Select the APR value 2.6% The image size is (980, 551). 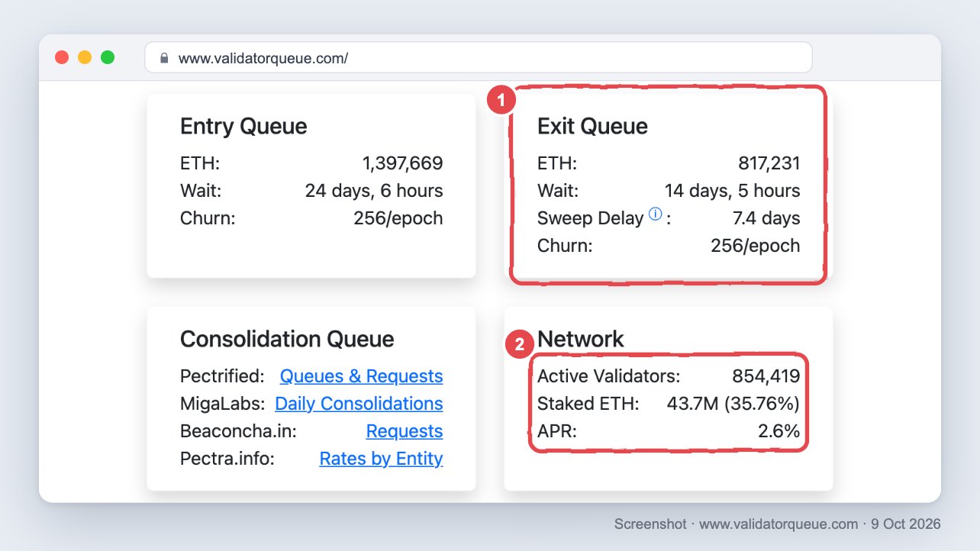click(779, 431)
